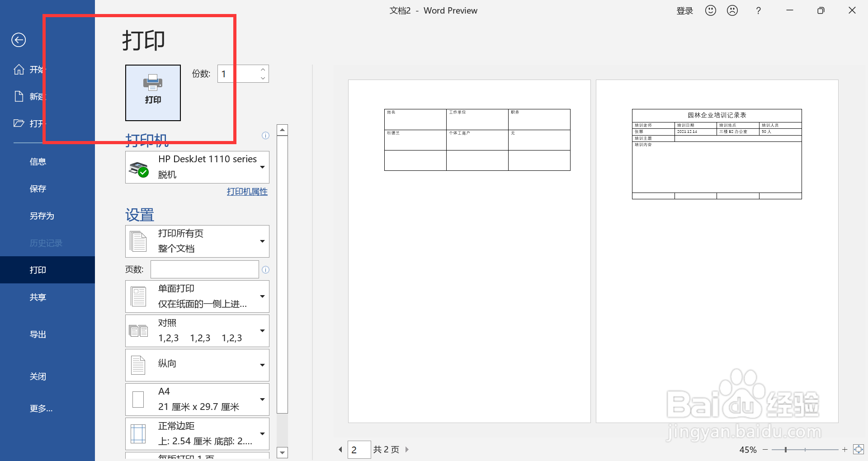Image resolution: width=868 pixels, height=461 pixels.
Task: Click the smiley face feedback icon
Action: pyautogui.click(x=711, y=10)
